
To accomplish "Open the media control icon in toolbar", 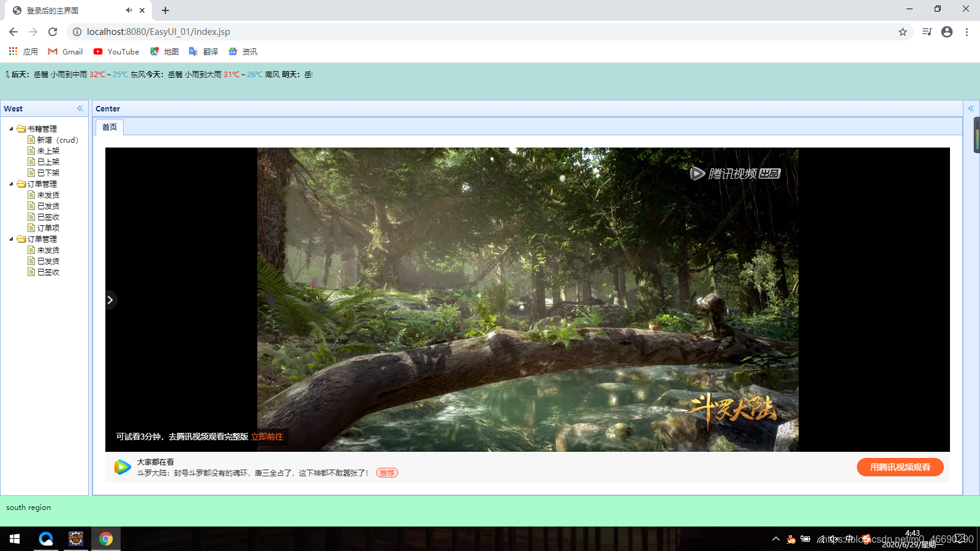I will tap(927, 32).
